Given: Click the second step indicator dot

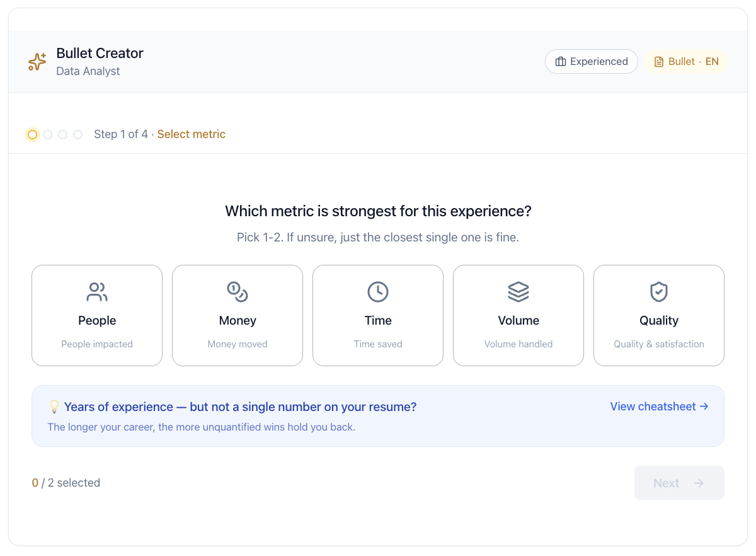Looking at the screenshot, I should pos(48,134).
